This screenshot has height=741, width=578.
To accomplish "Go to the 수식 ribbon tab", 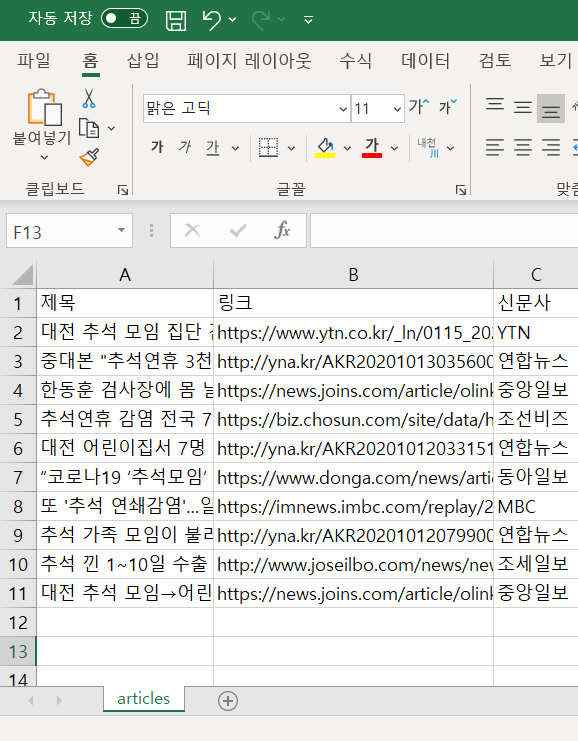I will point(355,60).
